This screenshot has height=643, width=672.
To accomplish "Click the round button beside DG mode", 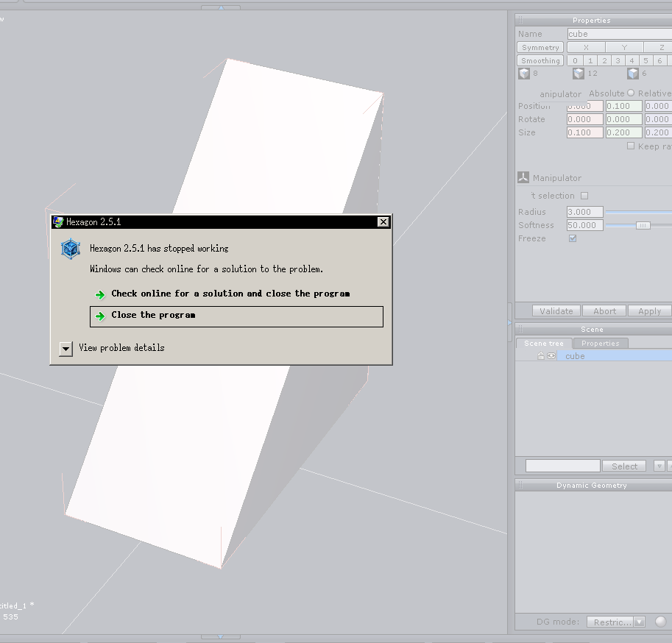I will click(661, 622).
